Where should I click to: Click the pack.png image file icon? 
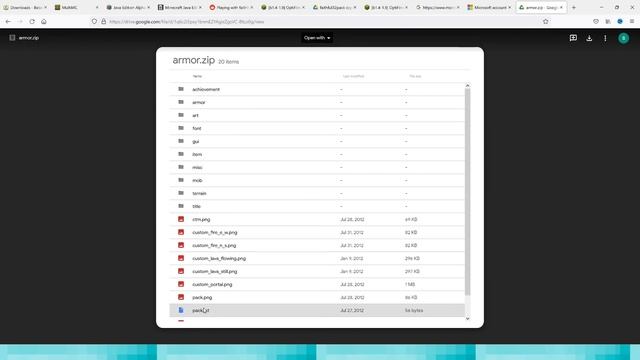[181, 297]
